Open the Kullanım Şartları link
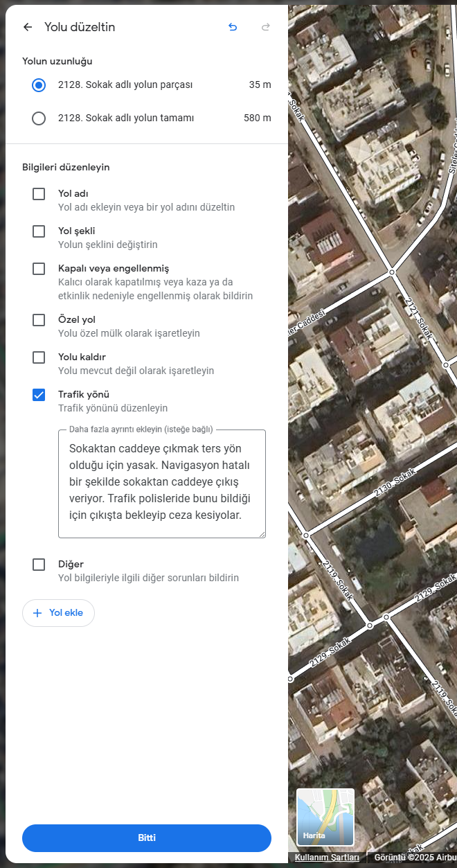Viewport: 457px width, 868px height. coord(327,858)
